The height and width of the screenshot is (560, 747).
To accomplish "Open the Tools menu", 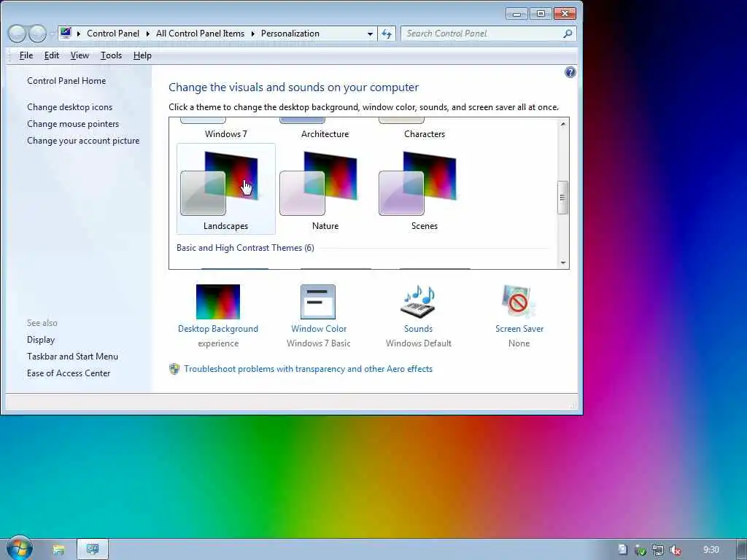I will pos(111,55).
